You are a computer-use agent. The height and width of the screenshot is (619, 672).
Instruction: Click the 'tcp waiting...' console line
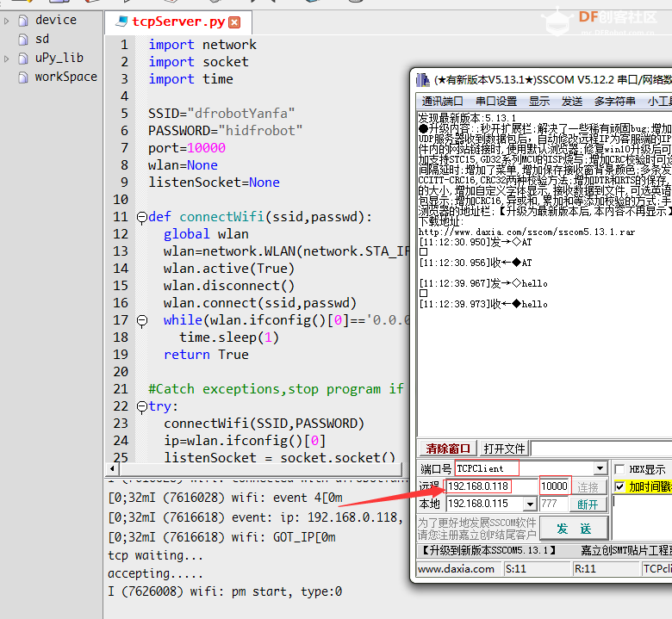coord(156,555)
